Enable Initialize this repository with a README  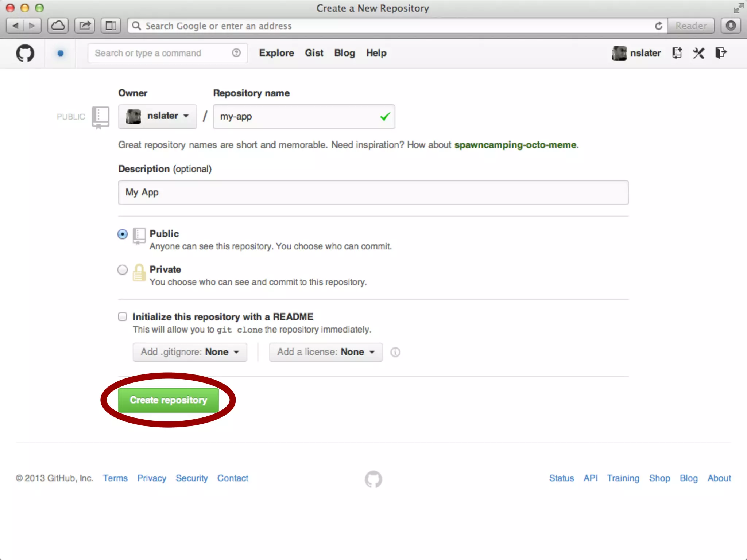123,316
